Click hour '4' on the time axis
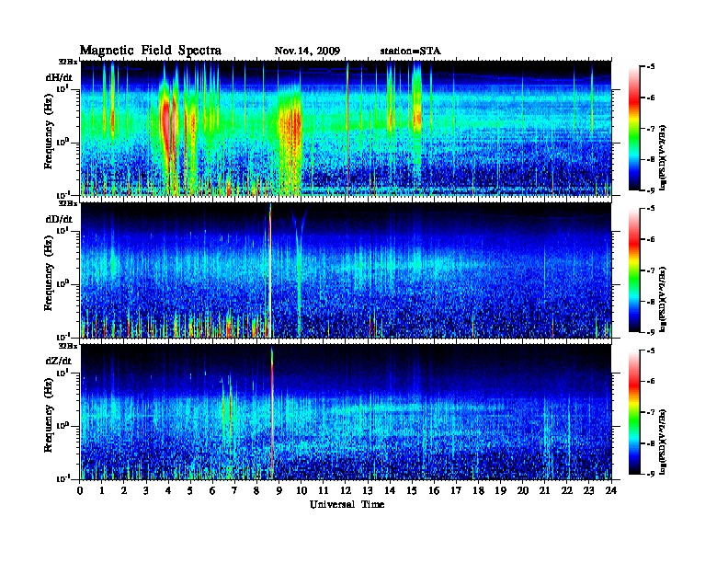728x563 pixels. [168, 490]
